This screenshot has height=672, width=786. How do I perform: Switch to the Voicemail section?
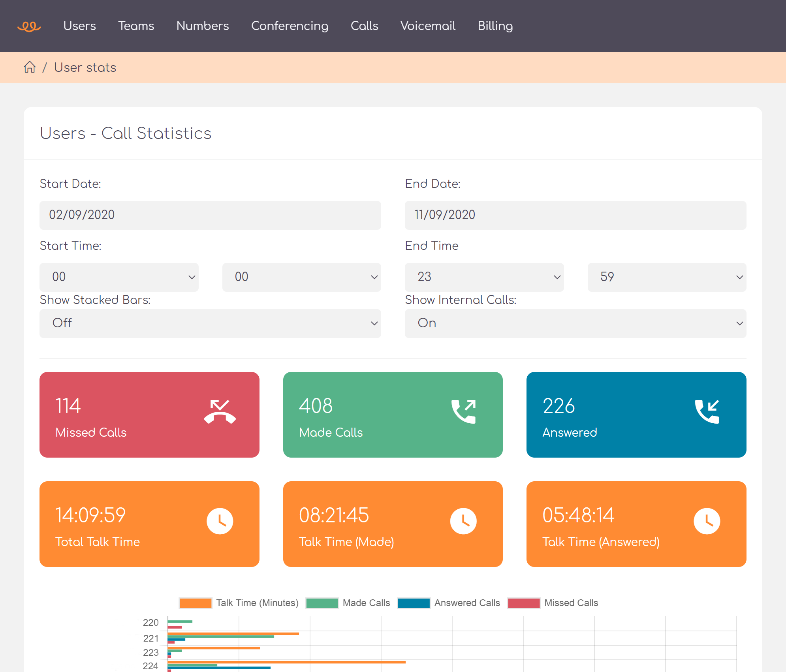[428, 26]
